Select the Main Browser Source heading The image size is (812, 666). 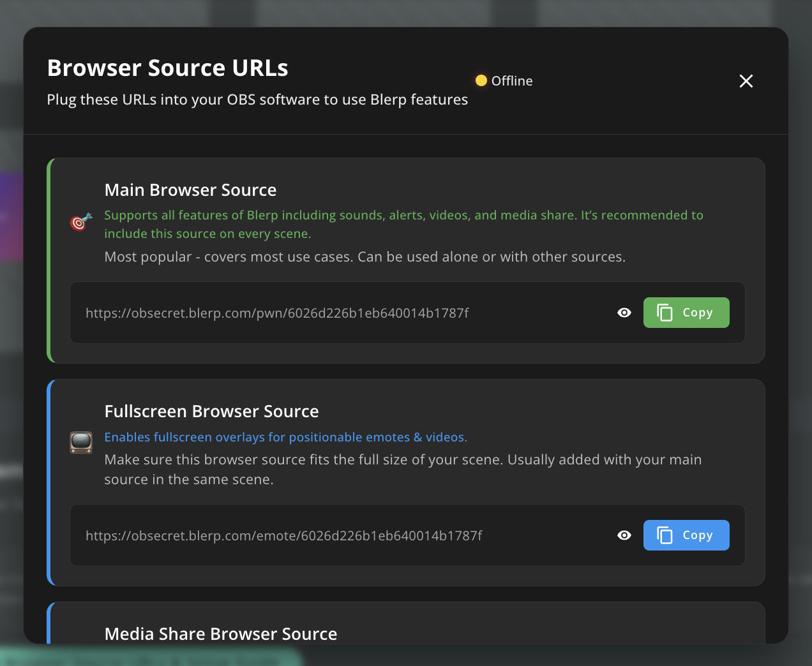click(190, 190)
